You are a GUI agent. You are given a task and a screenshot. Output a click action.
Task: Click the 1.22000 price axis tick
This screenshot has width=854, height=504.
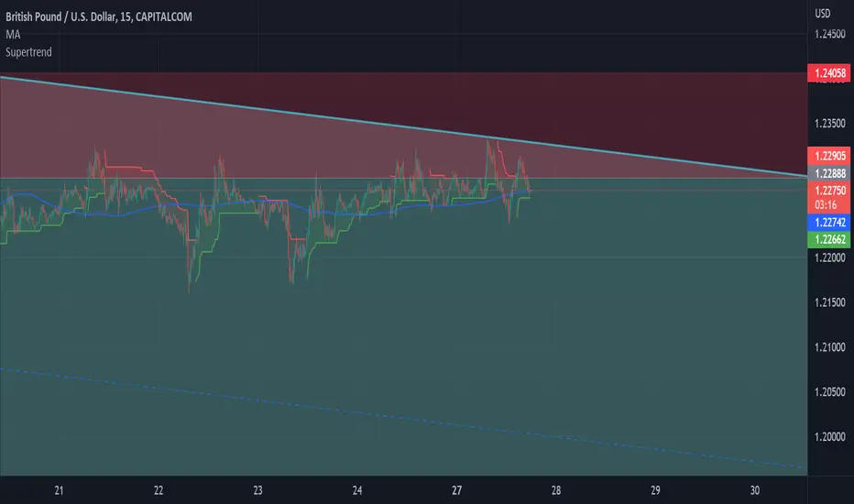[830, 257]
